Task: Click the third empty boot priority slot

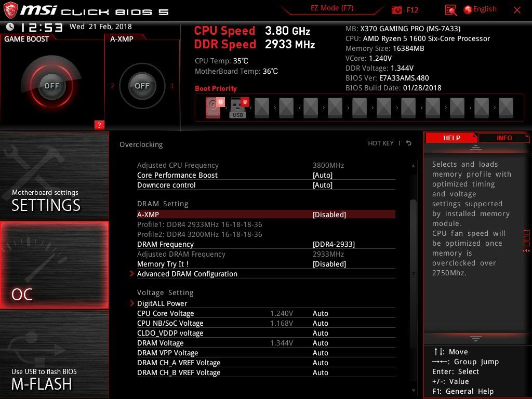Action: coord(311,108)
